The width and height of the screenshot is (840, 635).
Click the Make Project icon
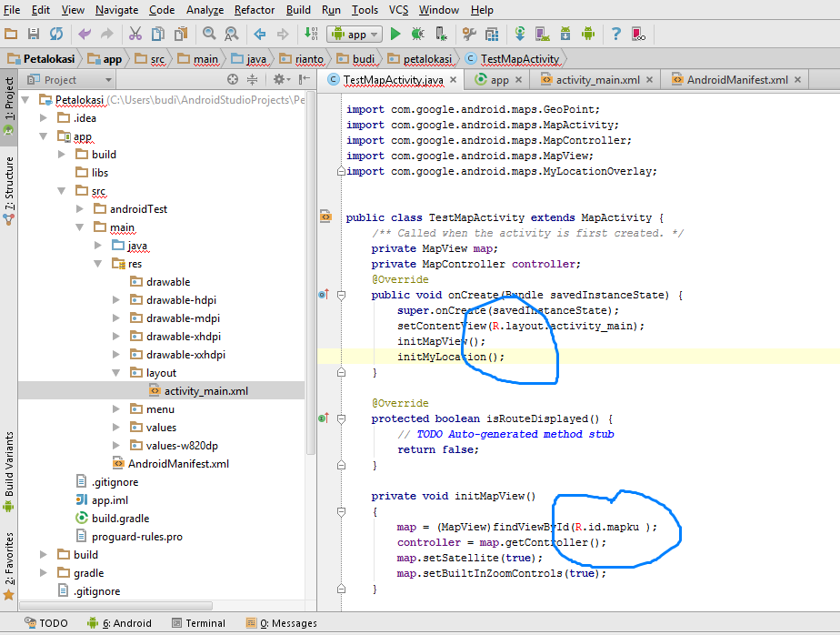pyautogui.click(x=311, y=34)
